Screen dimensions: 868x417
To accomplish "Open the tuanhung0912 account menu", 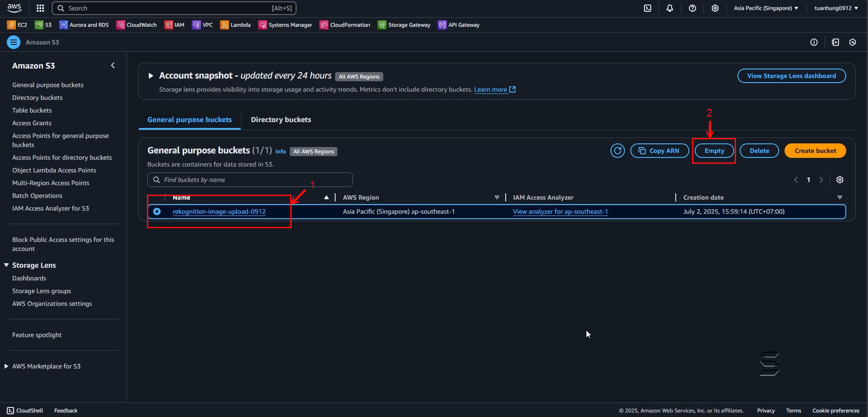I will (x=836, y=8).
